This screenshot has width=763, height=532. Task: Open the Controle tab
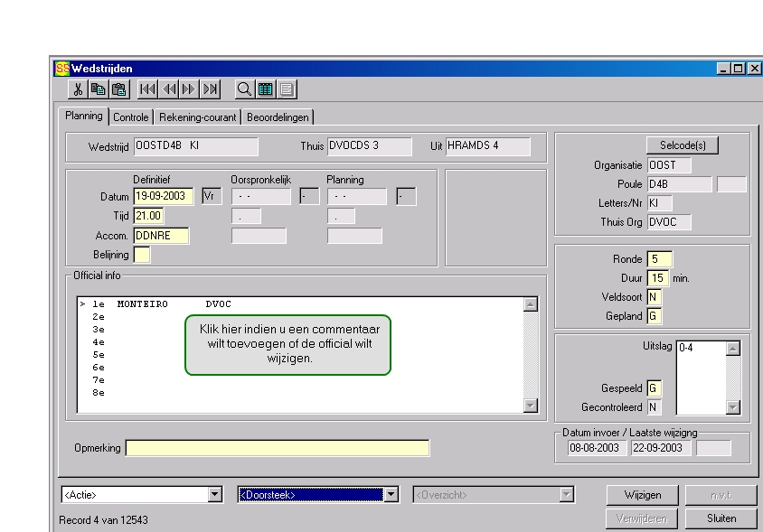(x=131, y=117)
